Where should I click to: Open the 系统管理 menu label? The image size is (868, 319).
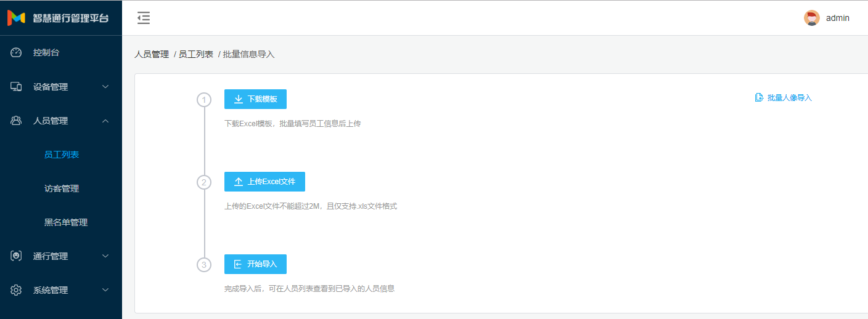51,290
